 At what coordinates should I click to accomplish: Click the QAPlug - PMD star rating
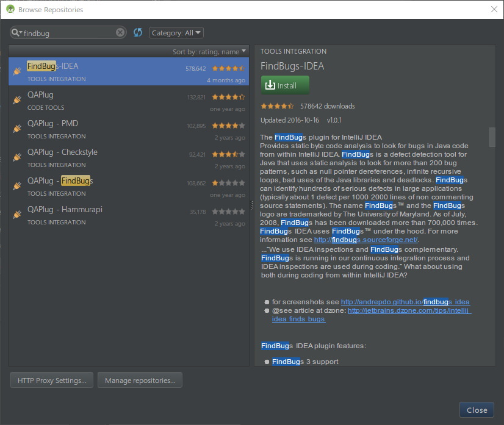pyautogui.click(x=229, y=126)
